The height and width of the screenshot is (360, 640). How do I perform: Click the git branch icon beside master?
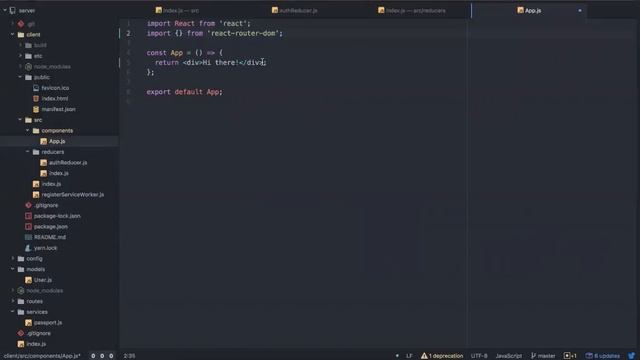533,356
